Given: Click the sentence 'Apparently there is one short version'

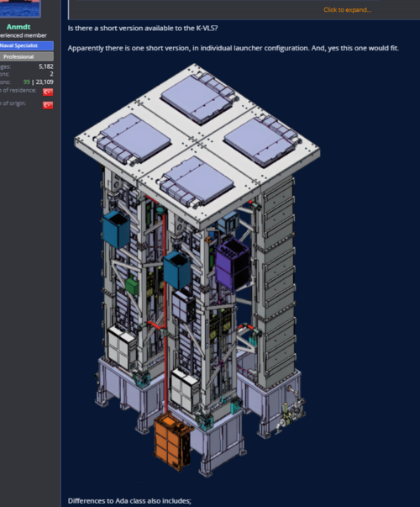Looking at the screenshot, I should tap(129, 48).
